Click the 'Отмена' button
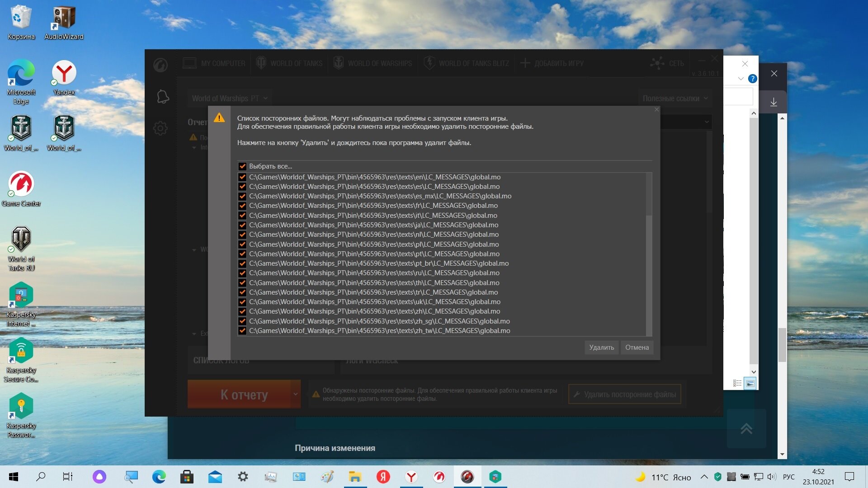This screenshot has height=488, width=868. pyautogui.click(x=637, y=347)
